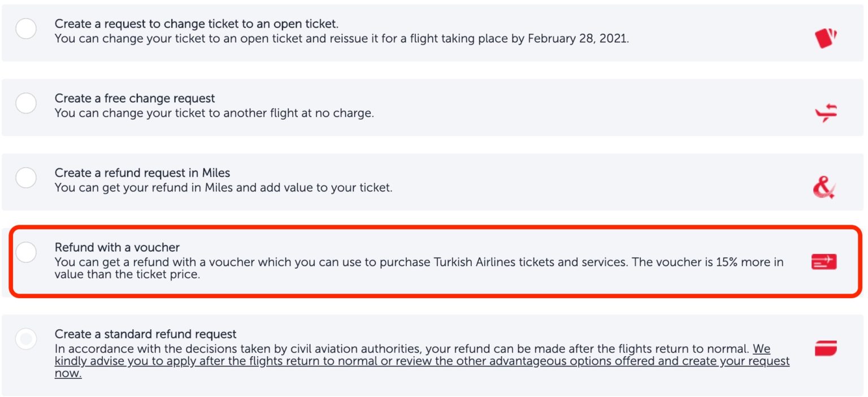Click the Create a refund request in Miles title

tap(141, 172)
